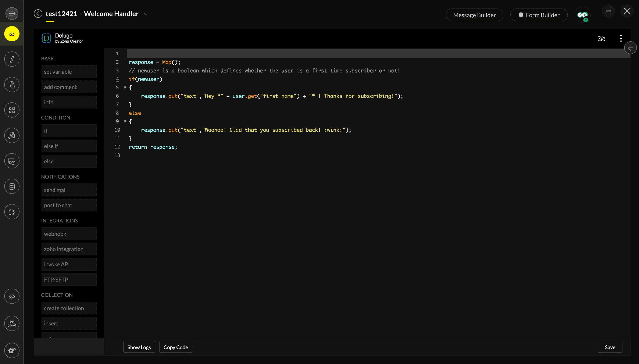This screenshot has height=364, width=639.
Task: Insert a zoho integration snippet
Action: coord(69,249)
